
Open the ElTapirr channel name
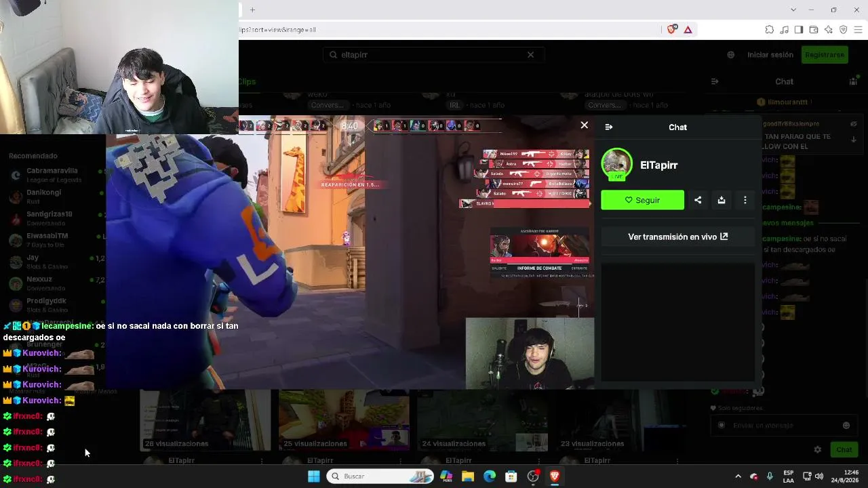click(659, 165)
